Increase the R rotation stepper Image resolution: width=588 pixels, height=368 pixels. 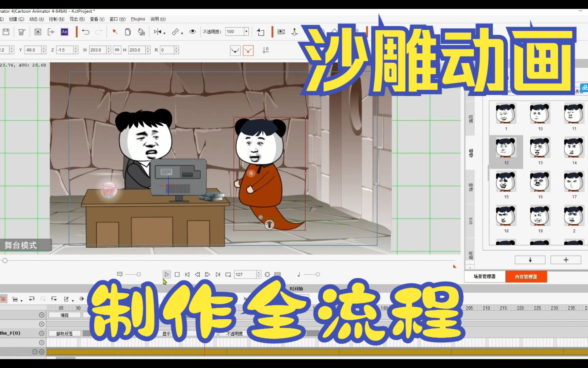(176, 48)
